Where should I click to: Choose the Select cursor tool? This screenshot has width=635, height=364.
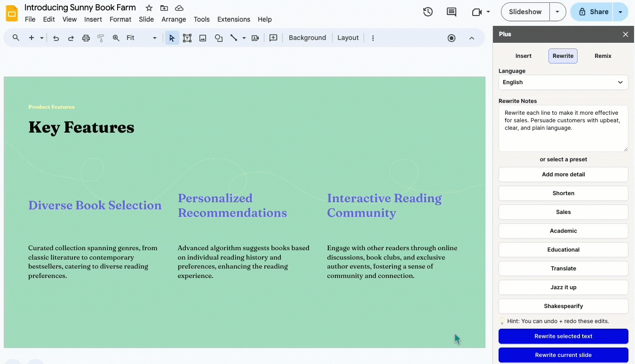(x=172, y=38)
